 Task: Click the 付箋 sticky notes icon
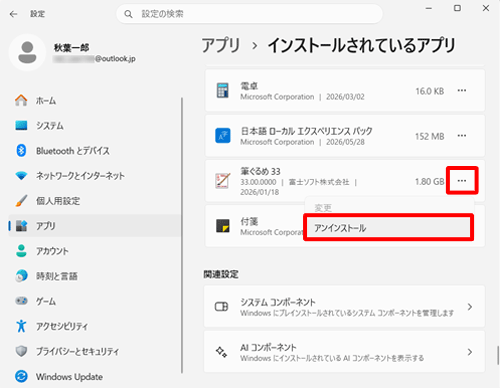(x=223, y=226)
